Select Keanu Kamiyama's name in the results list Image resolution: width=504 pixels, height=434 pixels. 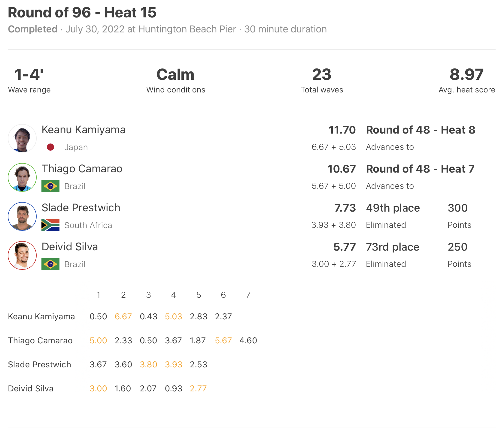click(83, 130)
